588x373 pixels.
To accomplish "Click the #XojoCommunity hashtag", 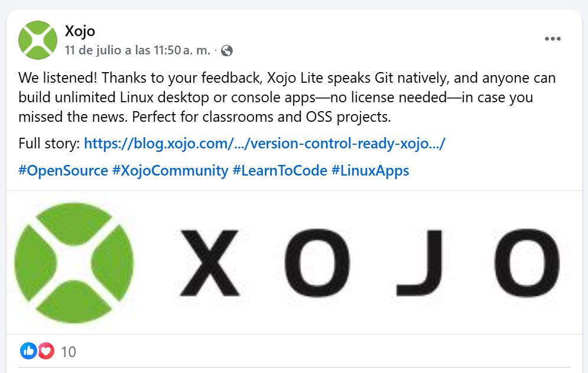I will (170, 171).
